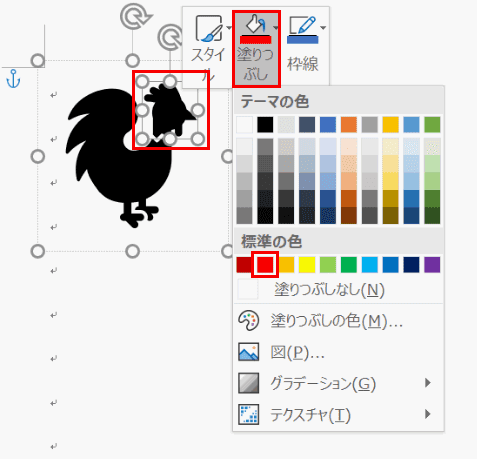477x459 pixels.
Task: Pick the light gray-beige theme color in top row
Action: [x=286, y=125]
